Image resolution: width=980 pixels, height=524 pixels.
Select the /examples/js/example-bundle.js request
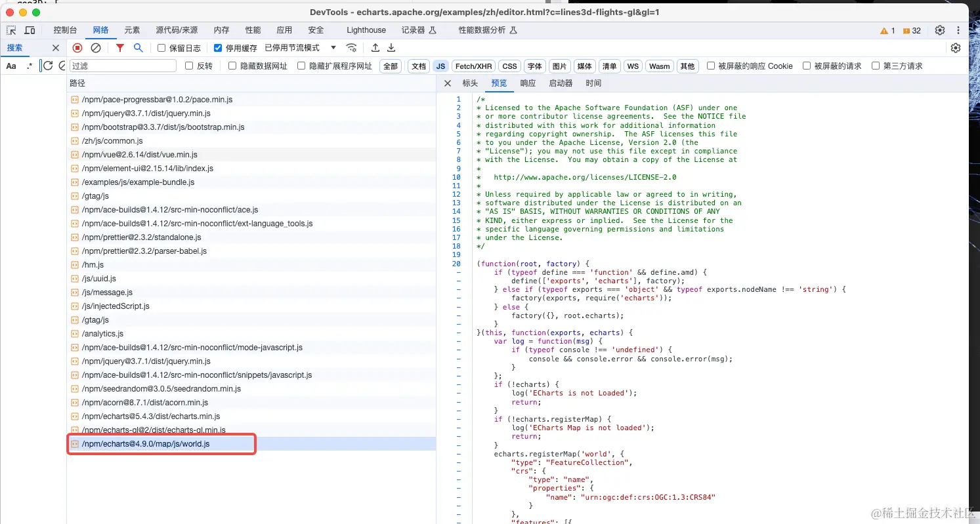tap(251, 182)
